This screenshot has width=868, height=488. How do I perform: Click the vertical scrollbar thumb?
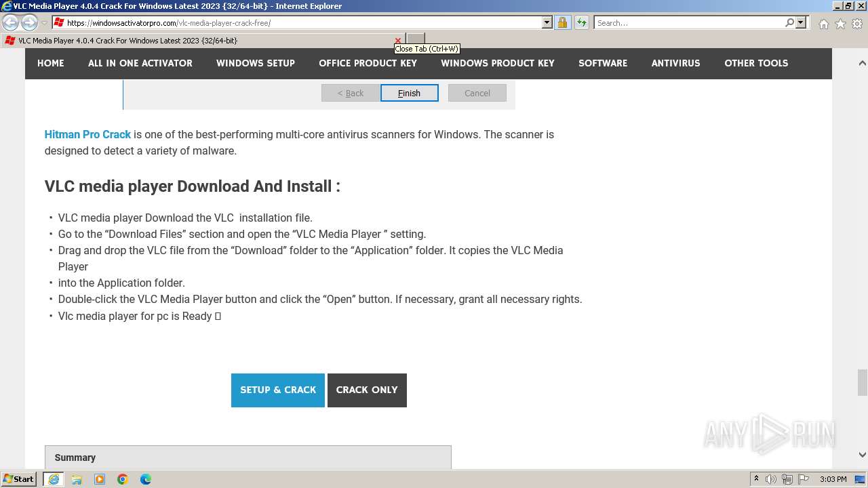[x=863, y=382]
